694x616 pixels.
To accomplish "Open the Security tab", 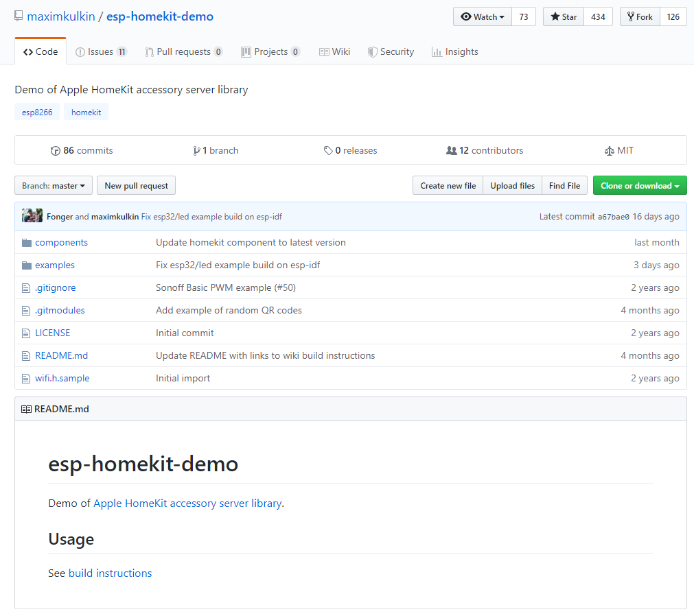I will click(391, 51).
